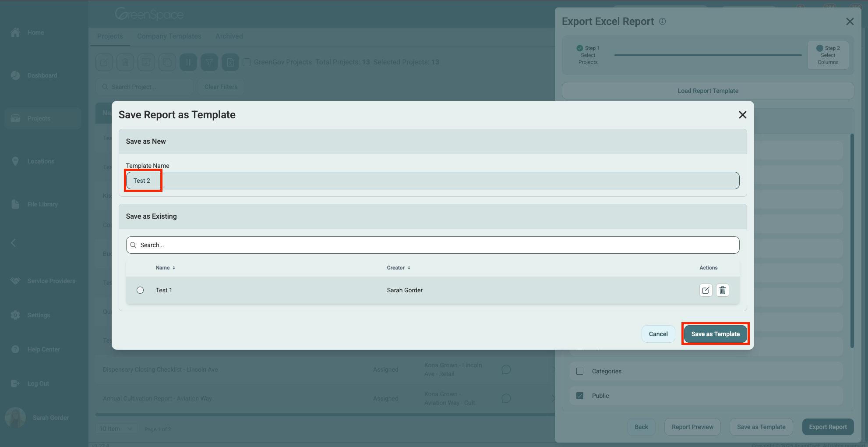868x447 pixels.
Task: Click the Template Name input field
Action: tap(433, 181)
